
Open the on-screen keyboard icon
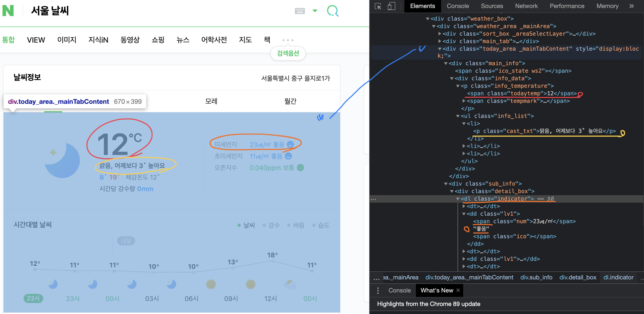pos(299,11)
